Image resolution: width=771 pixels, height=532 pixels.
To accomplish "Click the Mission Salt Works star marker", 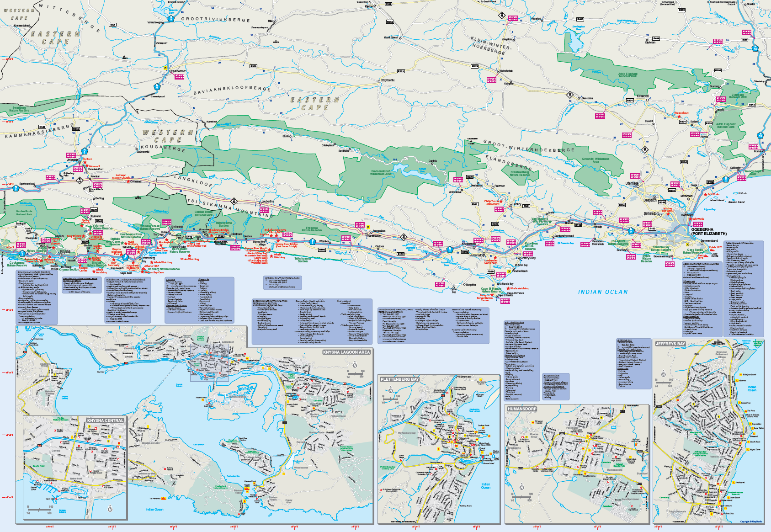I will (x=668, y=214).
